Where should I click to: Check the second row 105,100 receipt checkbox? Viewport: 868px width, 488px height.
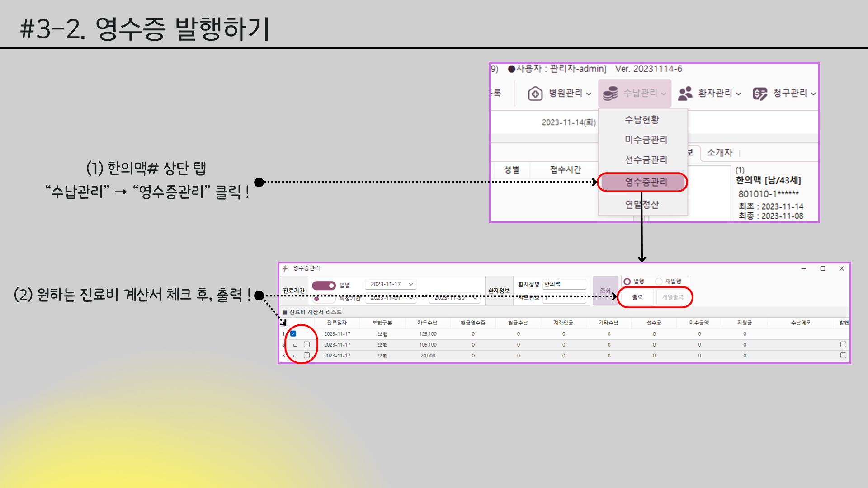coord(307,345)
